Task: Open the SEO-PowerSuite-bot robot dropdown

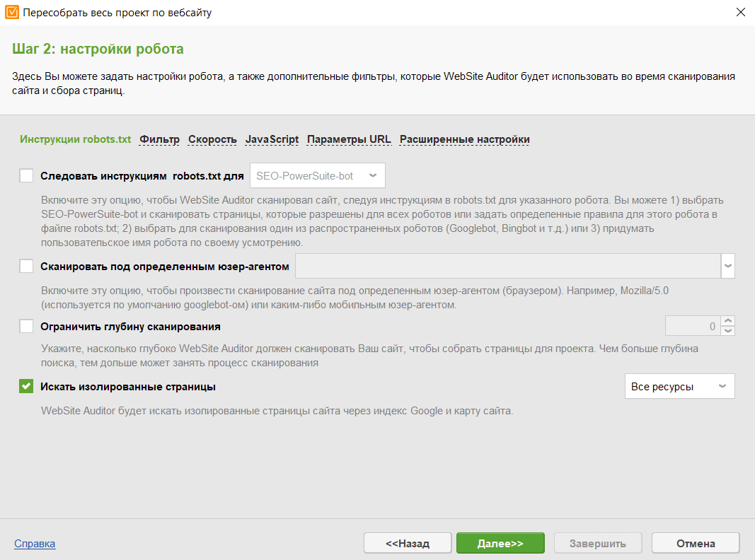Action: click(x=317, y=175)
